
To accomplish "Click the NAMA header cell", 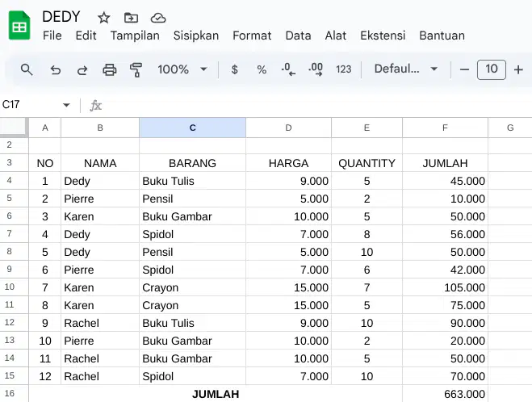I will 100,163.
